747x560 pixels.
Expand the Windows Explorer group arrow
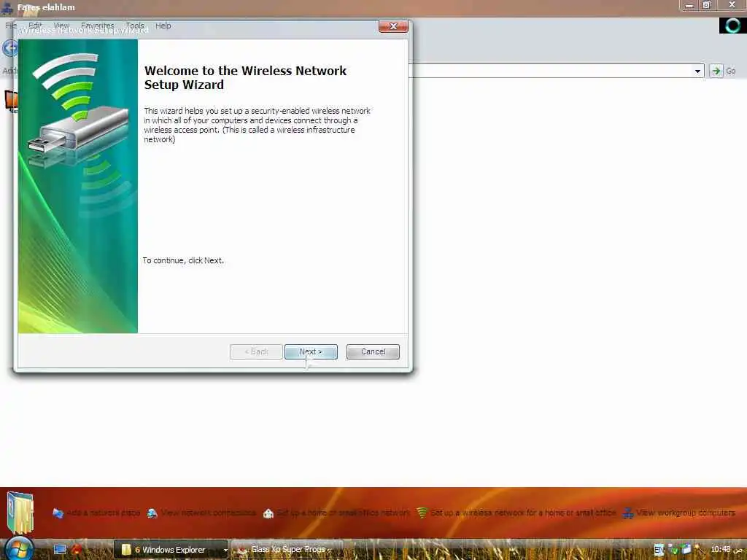point(225,550)
